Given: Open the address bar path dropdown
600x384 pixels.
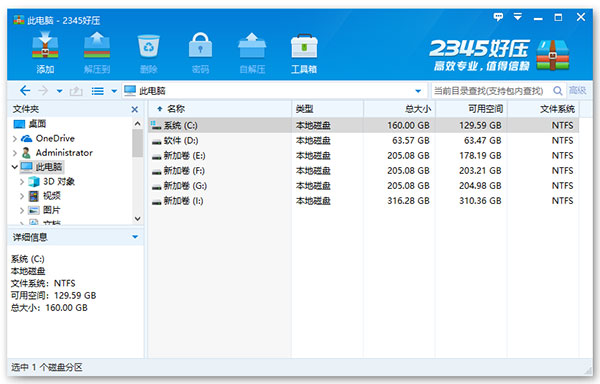Looking at the screenshot, I should (418, 91).
